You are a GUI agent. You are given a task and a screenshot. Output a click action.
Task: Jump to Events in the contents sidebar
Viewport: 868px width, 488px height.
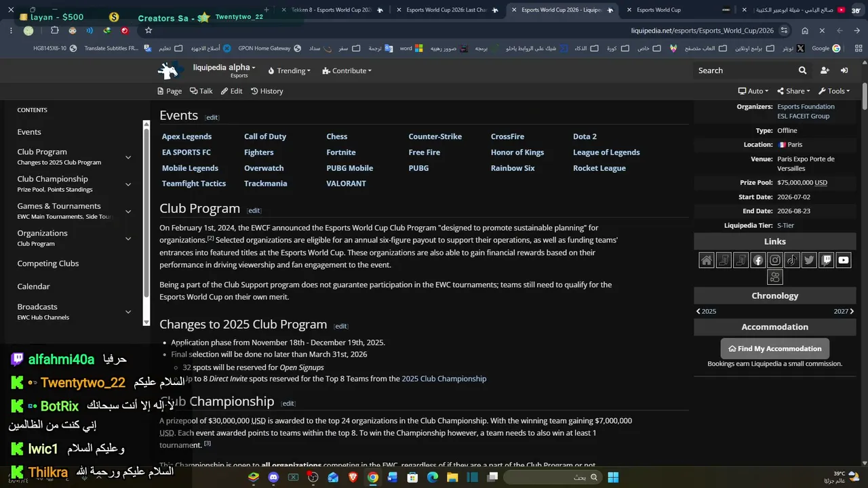[29, 132]
